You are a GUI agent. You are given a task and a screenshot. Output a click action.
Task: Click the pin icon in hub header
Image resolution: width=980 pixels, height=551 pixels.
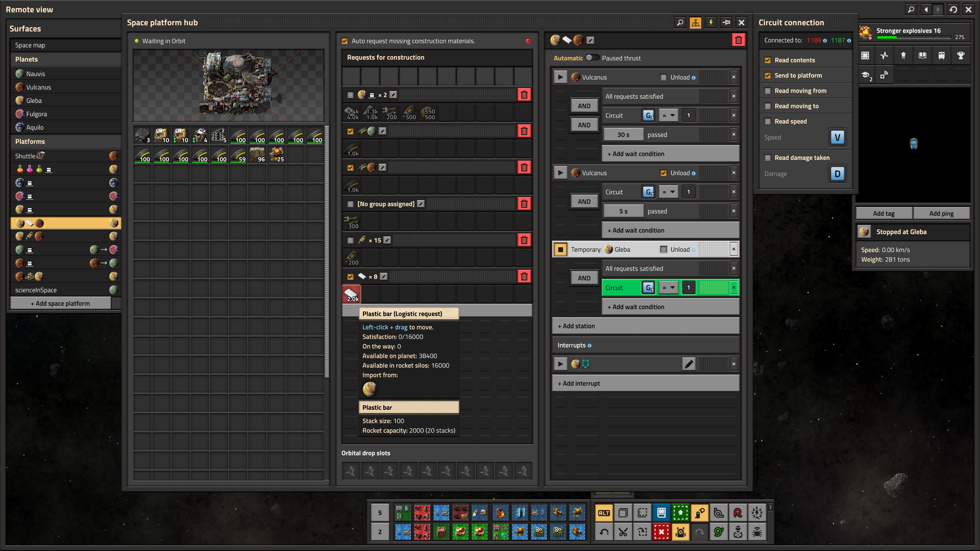tap(726, 23)
